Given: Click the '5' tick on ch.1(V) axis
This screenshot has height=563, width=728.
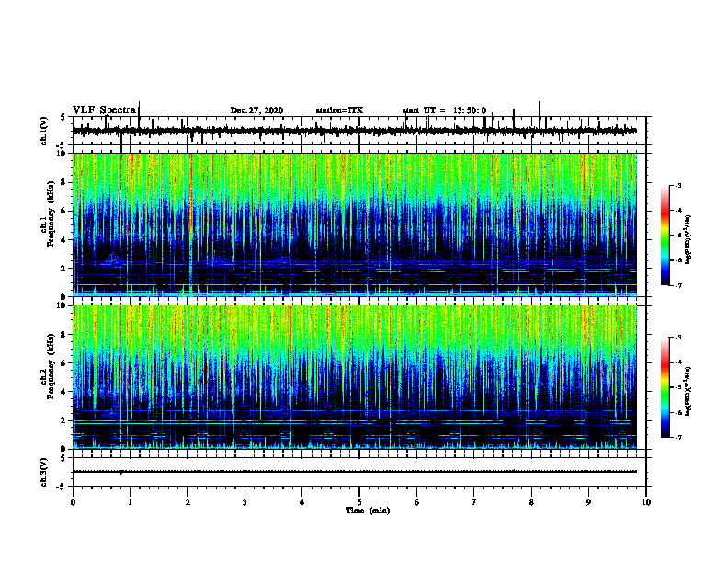Looking at the screenshot, I should click(63, 117).
